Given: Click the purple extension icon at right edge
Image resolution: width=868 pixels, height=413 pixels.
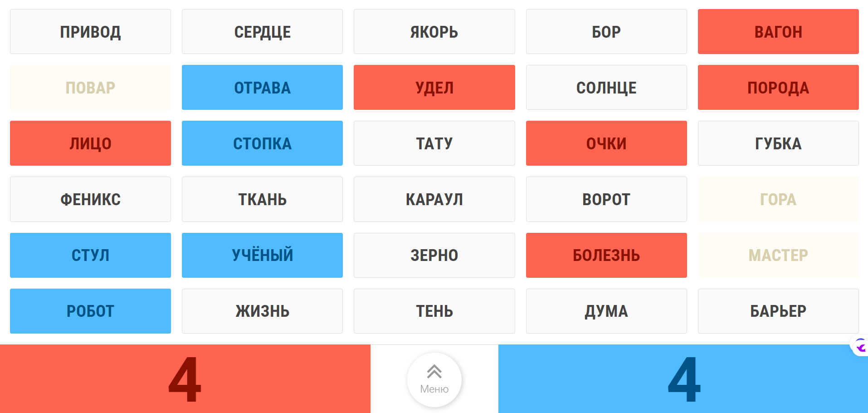Looking at the screenshot, I should [860, 347].
